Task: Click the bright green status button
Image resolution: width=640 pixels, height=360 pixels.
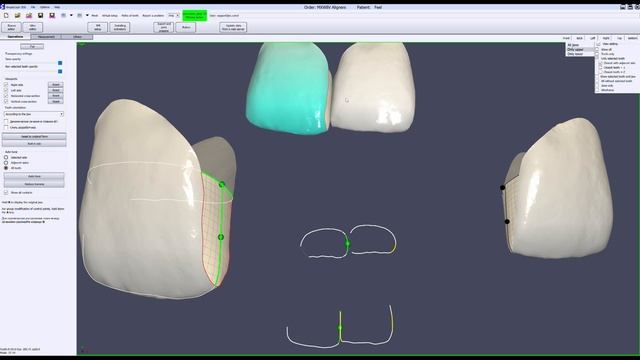Action: [x=194, y=16]
